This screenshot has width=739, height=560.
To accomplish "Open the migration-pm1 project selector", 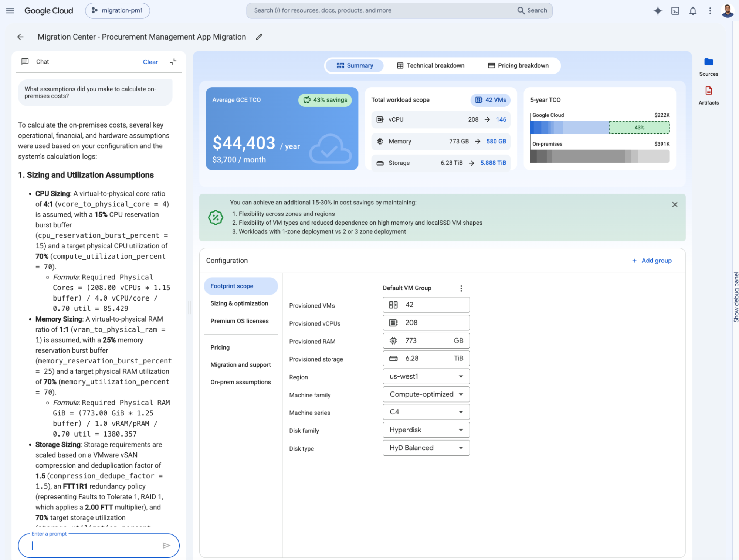I will tap(118, 11).
